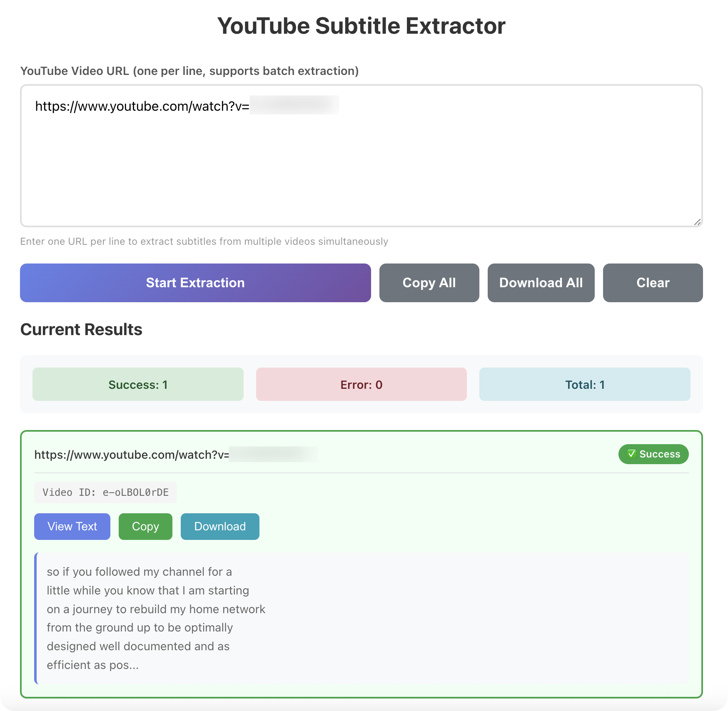Click the green Success status badge
This screenshot has width=728, height=711.
click(653, 454)
